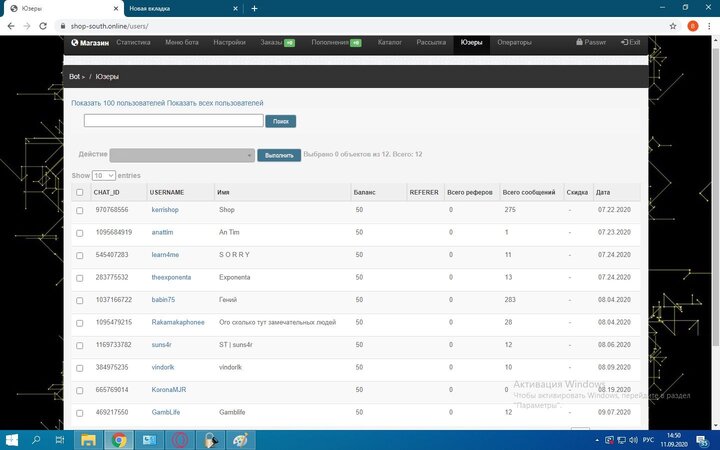This screenshot has height=450, width=720.
Task: Tick the checkbox for user kerrishop
Action: click(80, 210)
